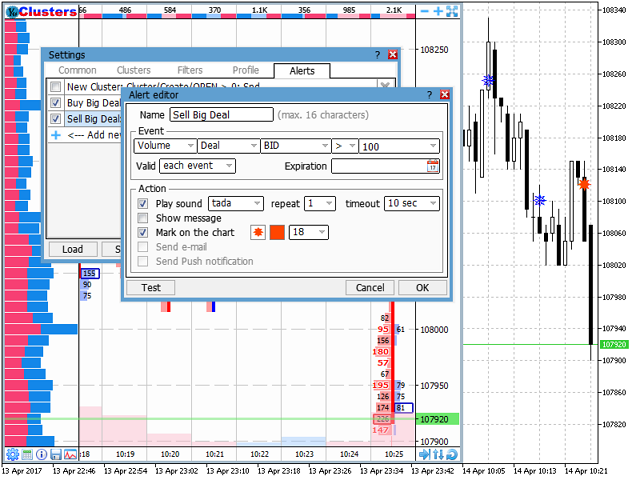Uncheck the Sell Big Deal alert
Viewport: 640px width, 480px height.
[x=56, y=119]
